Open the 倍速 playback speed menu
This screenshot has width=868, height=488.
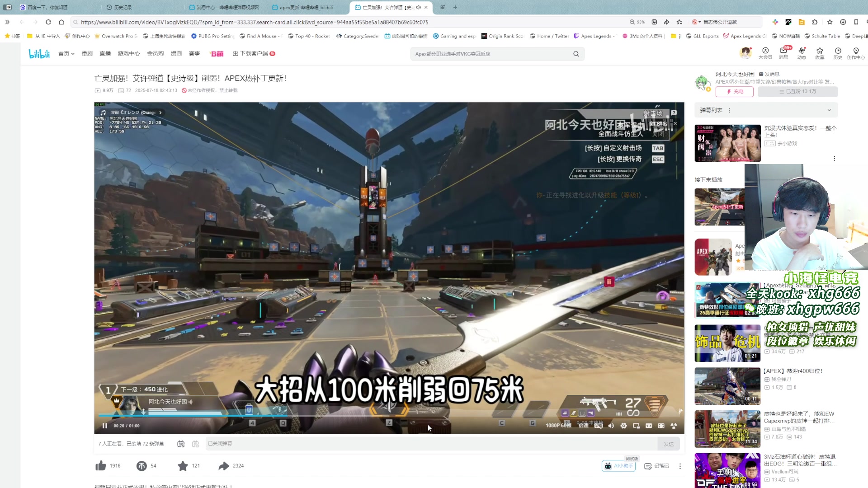coord(584,426)
